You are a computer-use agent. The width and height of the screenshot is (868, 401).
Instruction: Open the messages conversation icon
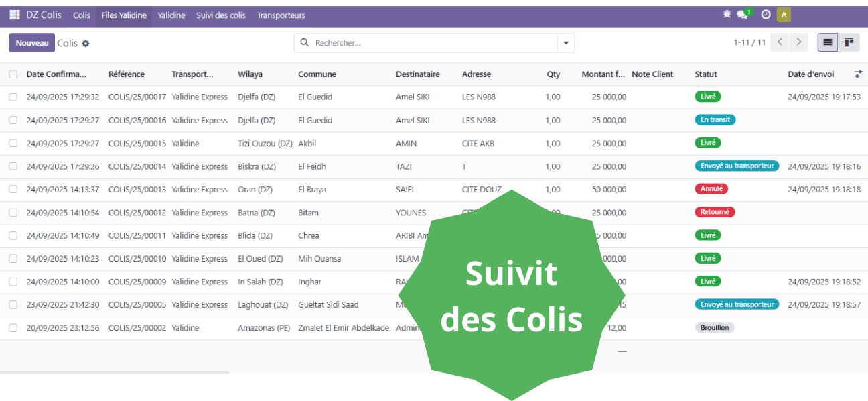tap(743, 15)
